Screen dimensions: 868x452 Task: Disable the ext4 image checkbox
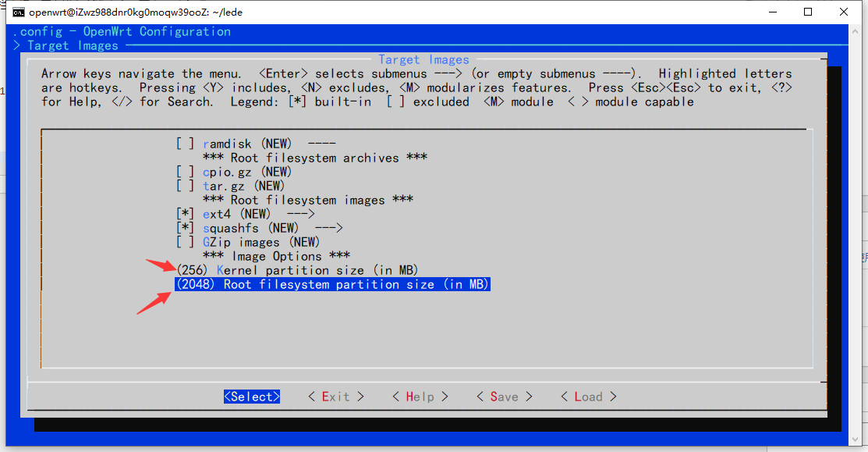click(x=186, y=214)
